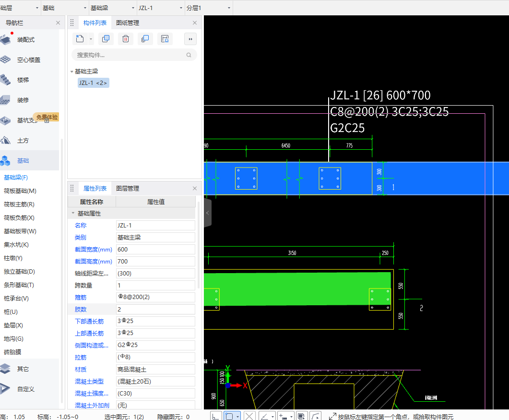This screenshot has width=509, height=420.
Task: Select JZL-1 <2> in component tree
Action: coord(93,83)
